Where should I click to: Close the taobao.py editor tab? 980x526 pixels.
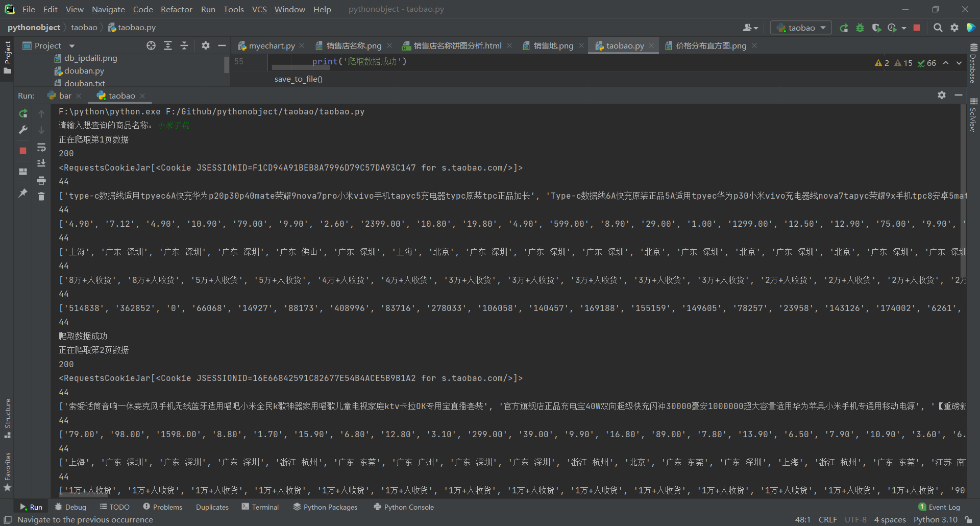pos(651,46)
